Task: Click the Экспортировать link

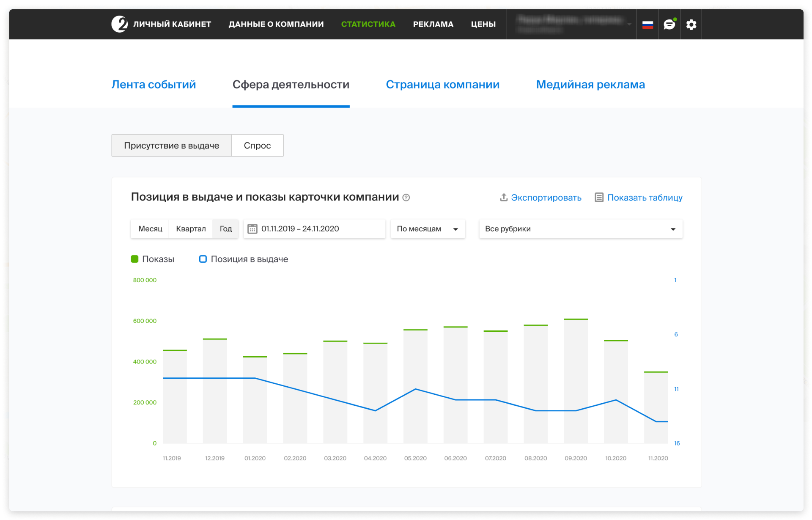Action: (x=546, y=198)
